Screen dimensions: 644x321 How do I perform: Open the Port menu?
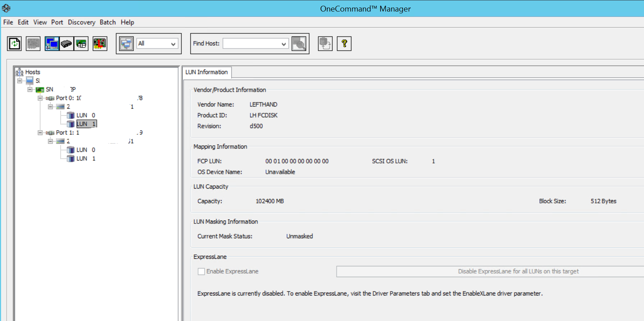tap(57, 22)
